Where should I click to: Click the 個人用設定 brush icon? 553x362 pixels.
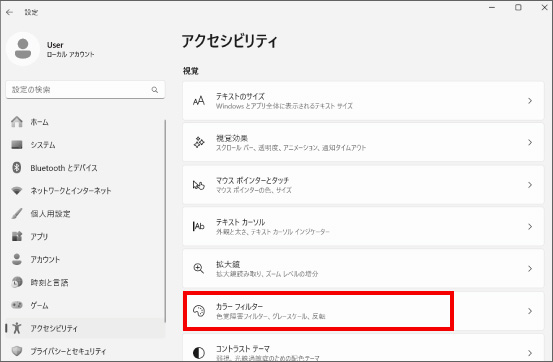click(17, 213)
